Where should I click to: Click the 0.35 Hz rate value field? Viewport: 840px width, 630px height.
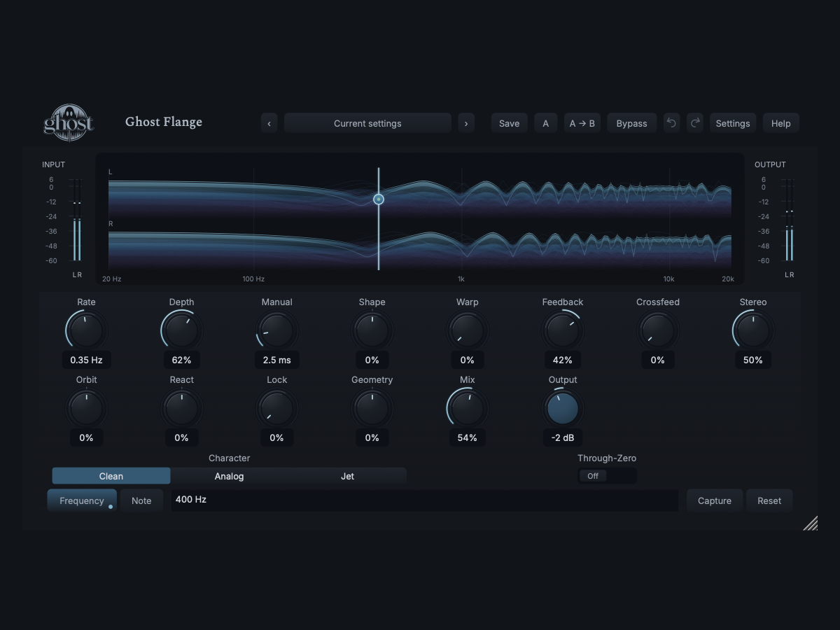point(86,360)
